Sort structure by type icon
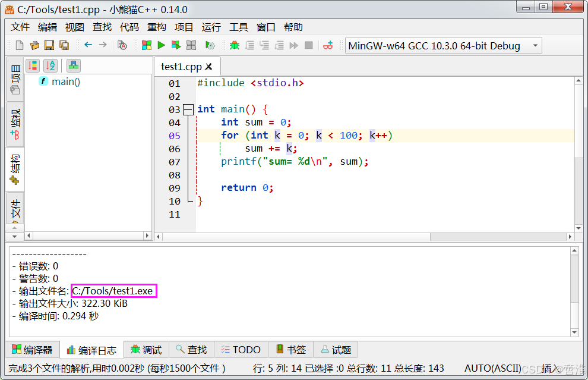 [33, 65]
